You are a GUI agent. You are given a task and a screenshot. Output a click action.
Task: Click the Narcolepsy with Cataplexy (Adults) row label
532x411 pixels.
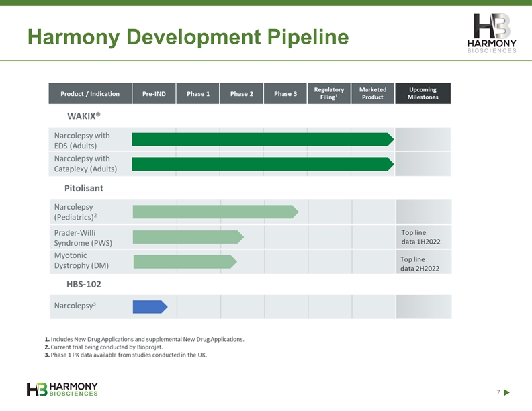[x=85, y=163]
